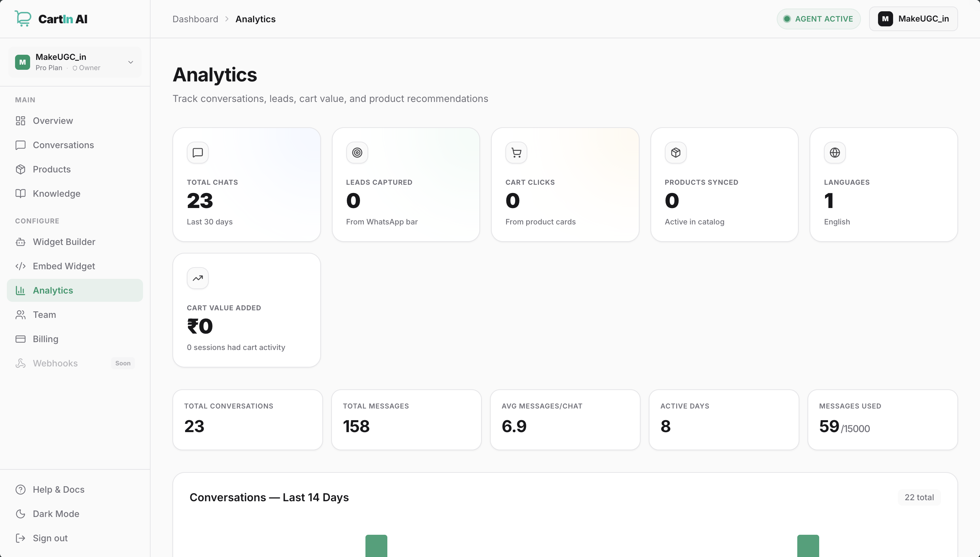Click the Agent Active status badge
This screenshot has width=980, height=557.
tap(818, 19)
